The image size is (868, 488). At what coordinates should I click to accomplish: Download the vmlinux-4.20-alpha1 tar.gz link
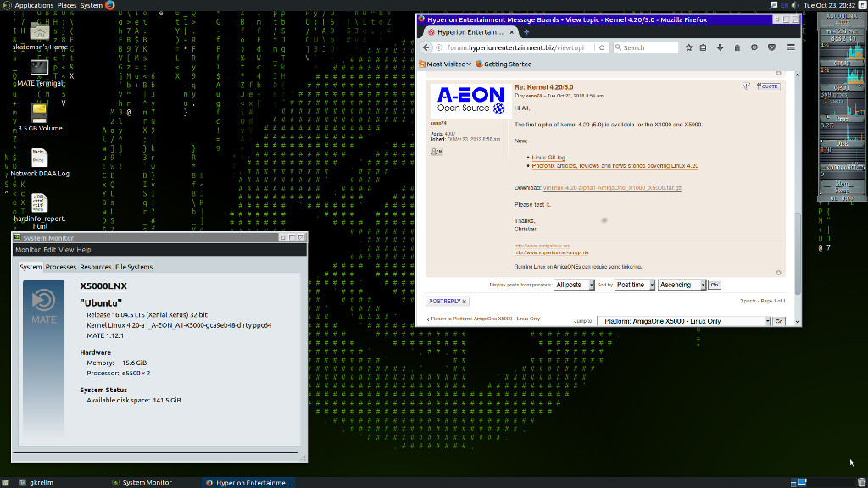612,188
